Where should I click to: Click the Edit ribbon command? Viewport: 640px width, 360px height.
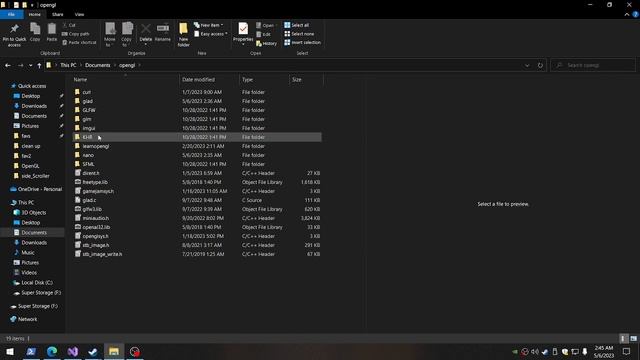click(x=264, y=34)
